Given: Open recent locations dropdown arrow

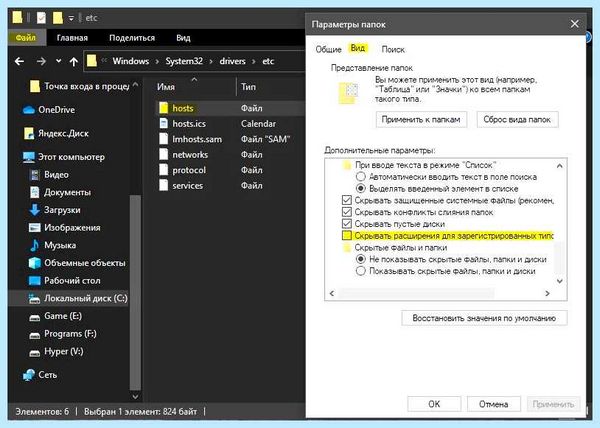Looking at the screenshot, I should point(59,61).
